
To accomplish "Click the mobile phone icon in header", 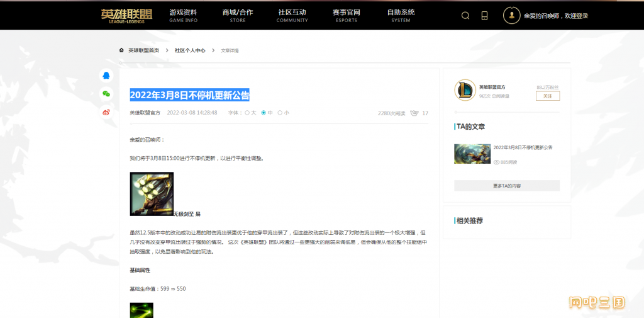I will (x=484, y=16).
